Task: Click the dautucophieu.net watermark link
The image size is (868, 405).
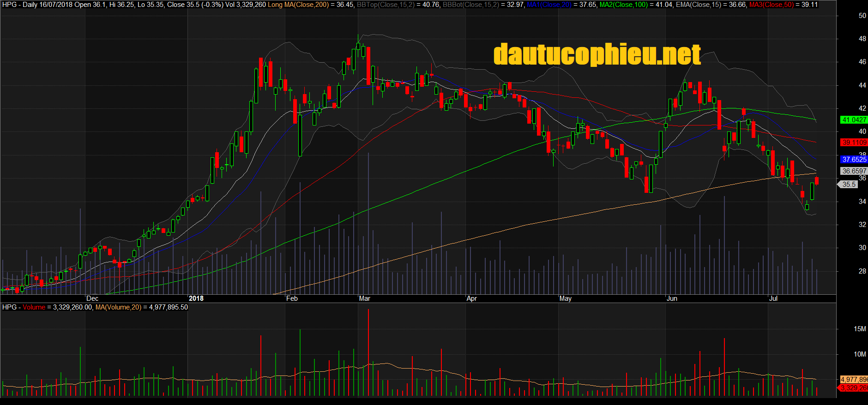Action: [x=597, y=55]
